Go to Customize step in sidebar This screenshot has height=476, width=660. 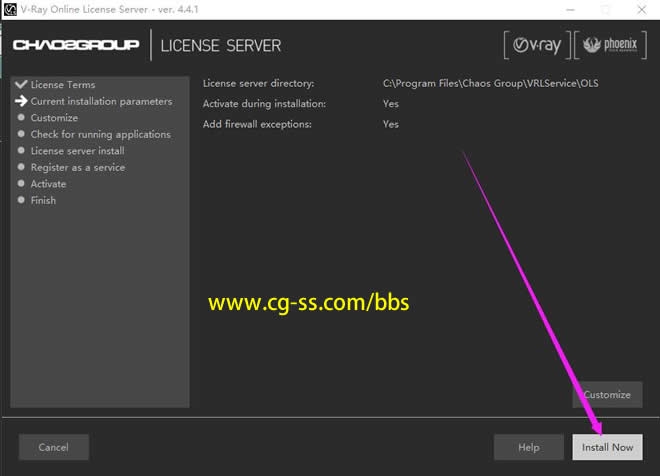point(54,118)
